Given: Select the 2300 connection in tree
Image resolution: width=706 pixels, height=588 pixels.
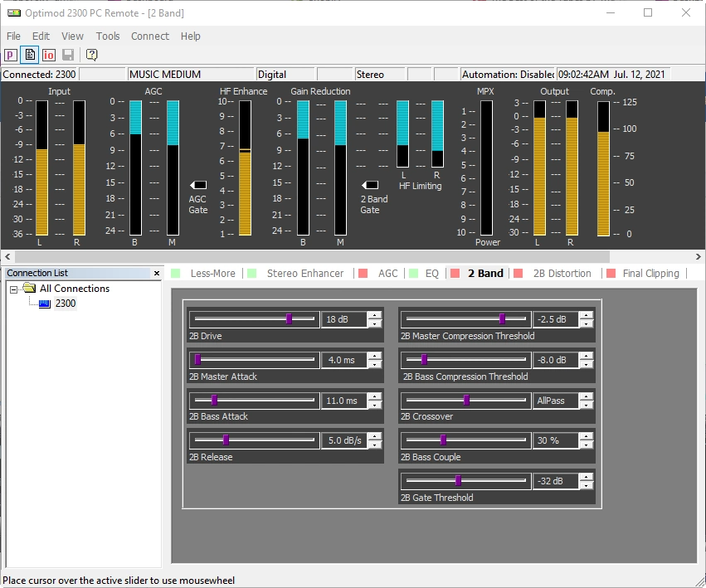Looking at the screenshot, I should click(x=66, y=304).
